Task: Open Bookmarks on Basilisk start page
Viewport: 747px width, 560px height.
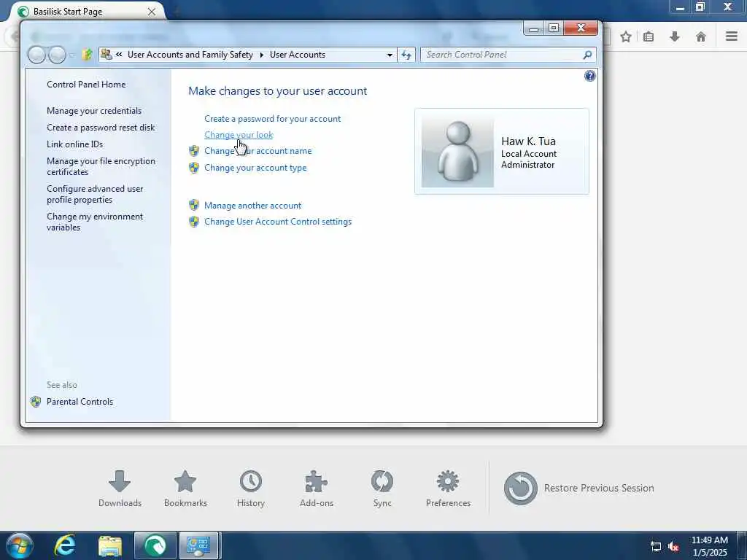Action: (x=185, y=489)
